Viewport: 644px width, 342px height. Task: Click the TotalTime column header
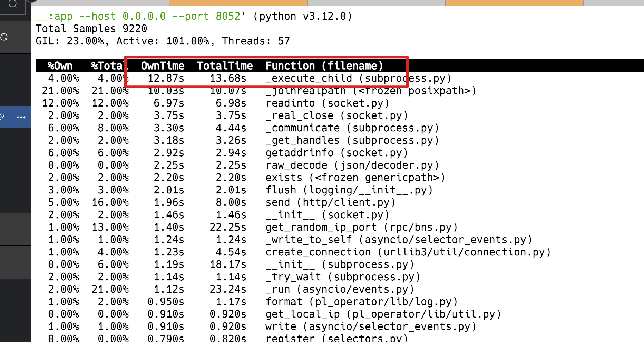225,66
